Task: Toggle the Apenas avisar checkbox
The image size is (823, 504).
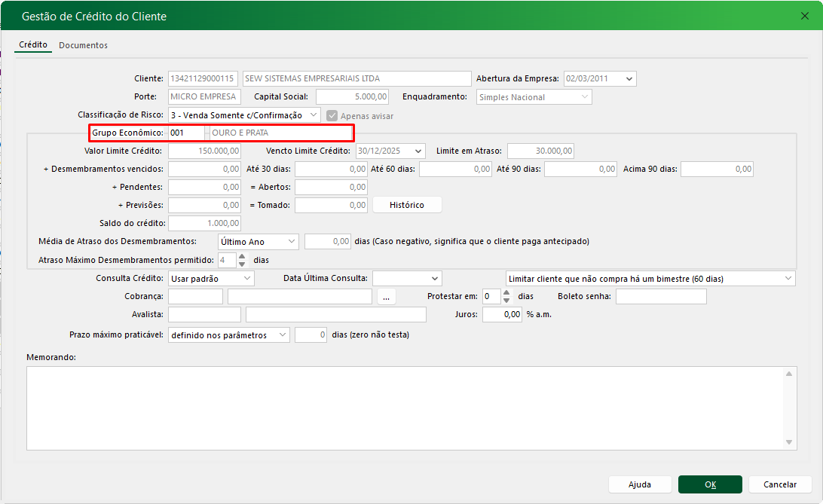Action: [x=332, y=116]
